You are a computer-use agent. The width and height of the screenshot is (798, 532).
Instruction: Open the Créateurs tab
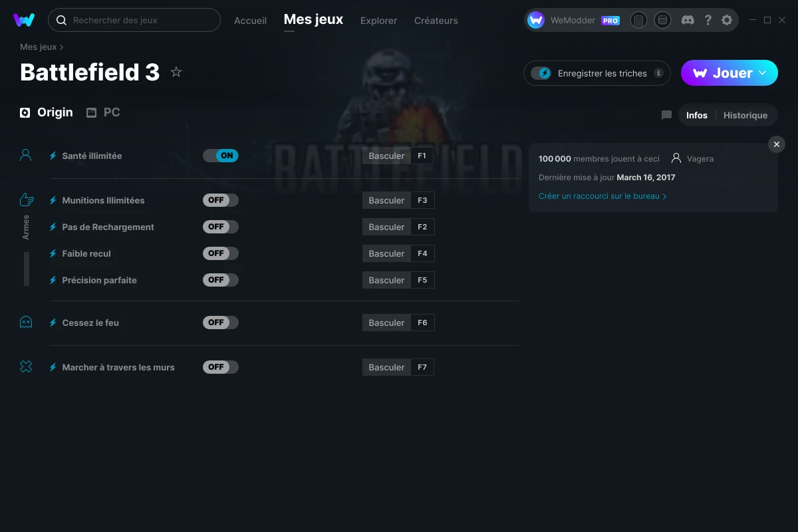[436, 21]
